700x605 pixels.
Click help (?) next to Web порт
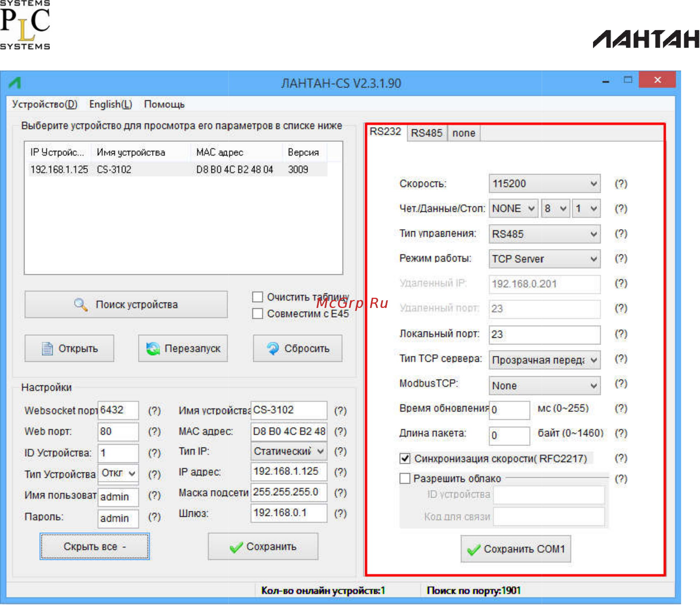tap(154, 431)
